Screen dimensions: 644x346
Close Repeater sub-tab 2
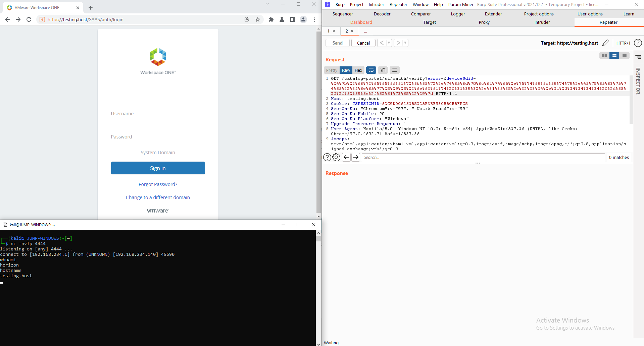[x=352, y=31]
